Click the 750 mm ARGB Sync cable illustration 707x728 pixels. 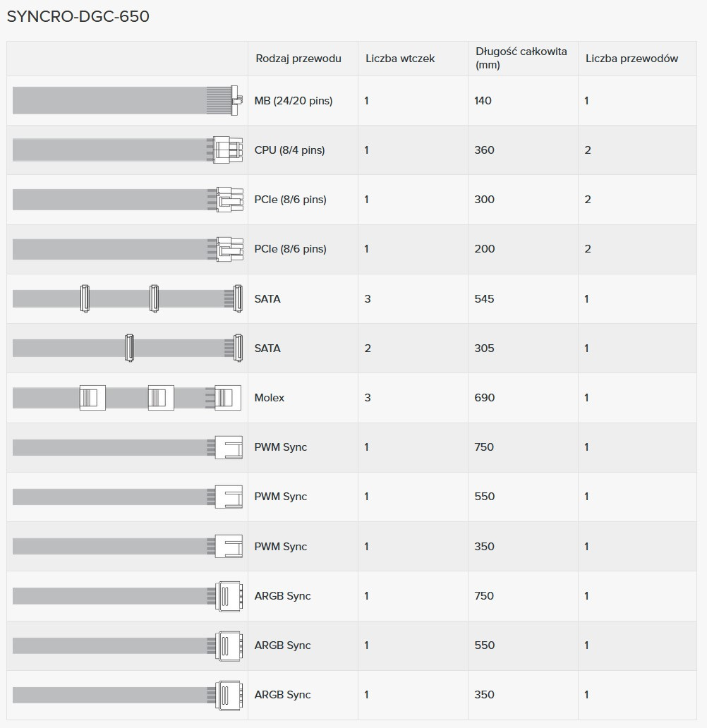tap(127, 596)
